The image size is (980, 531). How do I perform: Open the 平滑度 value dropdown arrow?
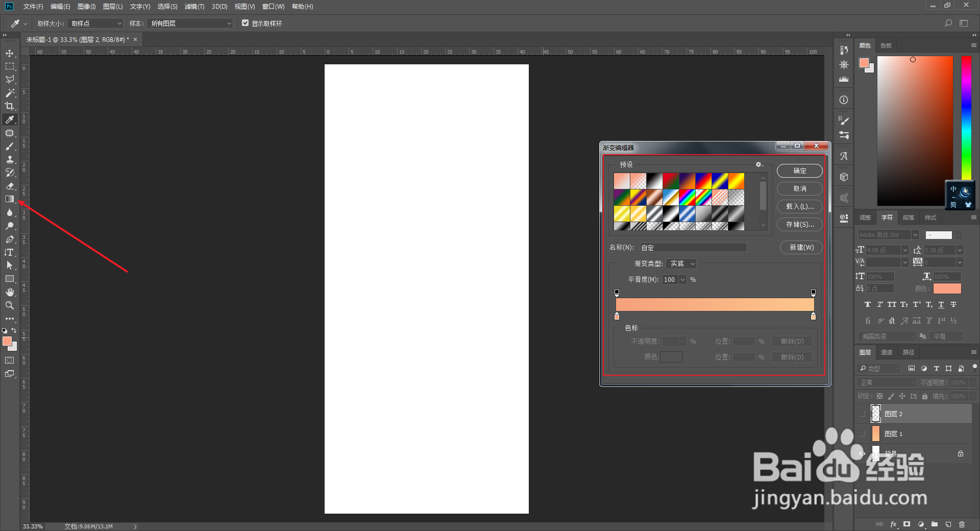[x=682, y=280]
